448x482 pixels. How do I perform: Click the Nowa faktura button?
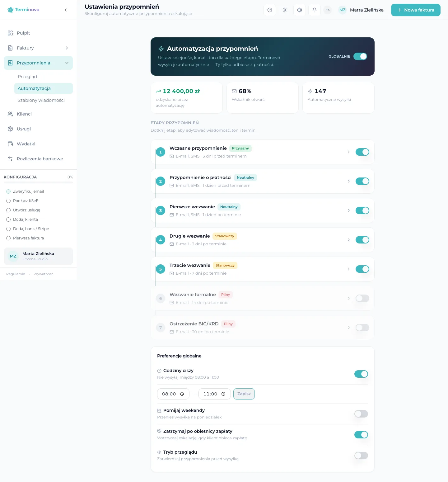[x=416, y=10]
